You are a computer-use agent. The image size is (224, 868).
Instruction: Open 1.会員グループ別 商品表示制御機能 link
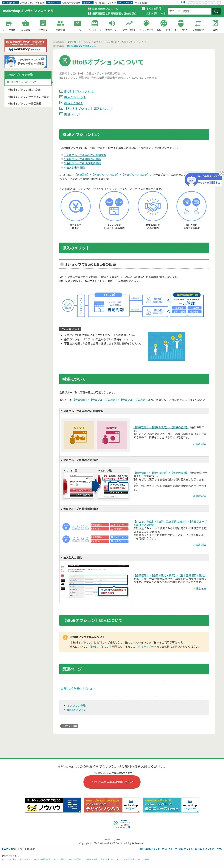[85, 155]
